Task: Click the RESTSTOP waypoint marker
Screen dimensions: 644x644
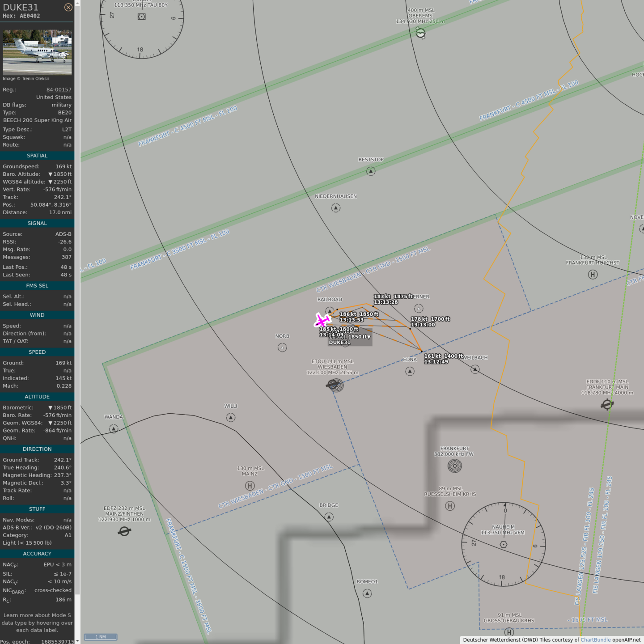Action: click(x=371, y=171)
